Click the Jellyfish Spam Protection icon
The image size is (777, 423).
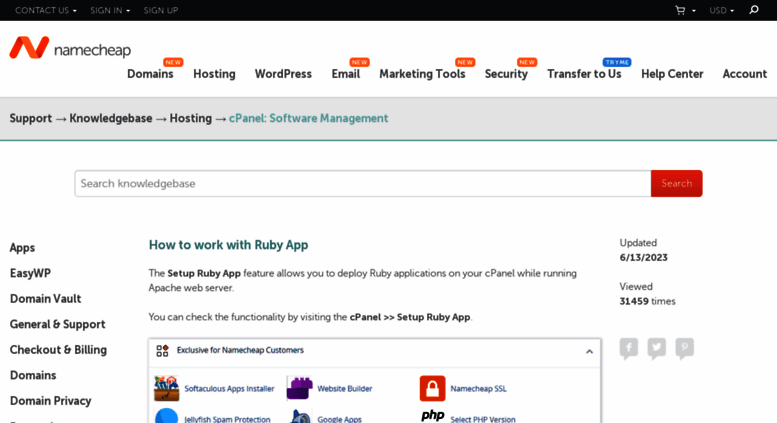point(166,416)
